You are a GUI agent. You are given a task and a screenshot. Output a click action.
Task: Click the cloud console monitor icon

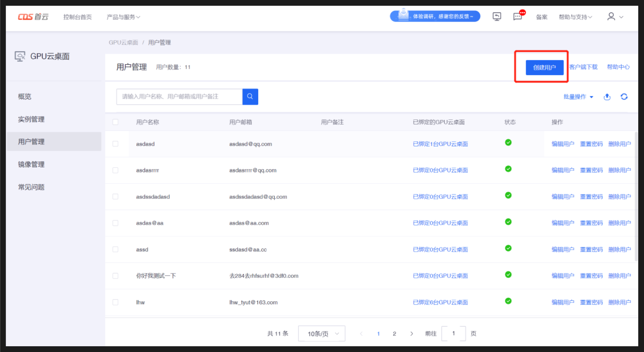pos(497,17)
